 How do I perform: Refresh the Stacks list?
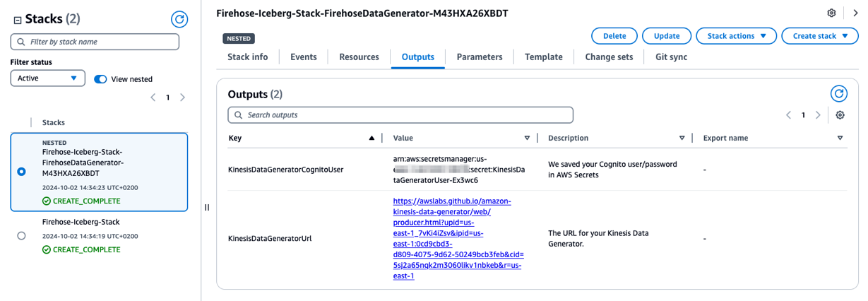(x=179, y=19)
